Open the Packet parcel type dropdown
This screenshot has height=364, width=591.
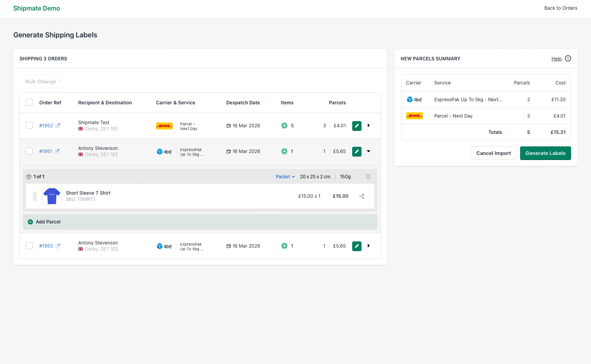[285, 176]
